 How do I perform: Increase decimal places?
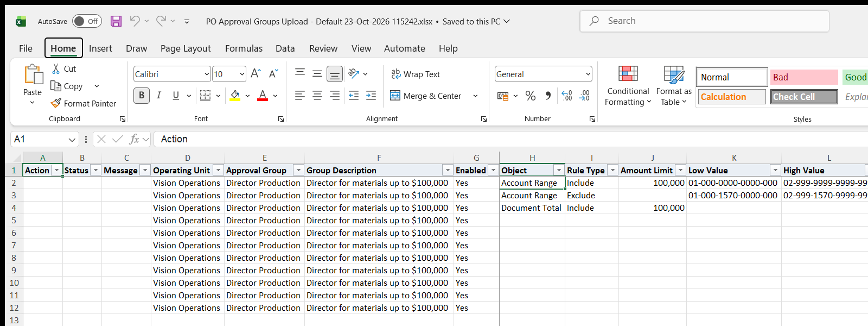(567, 96)
